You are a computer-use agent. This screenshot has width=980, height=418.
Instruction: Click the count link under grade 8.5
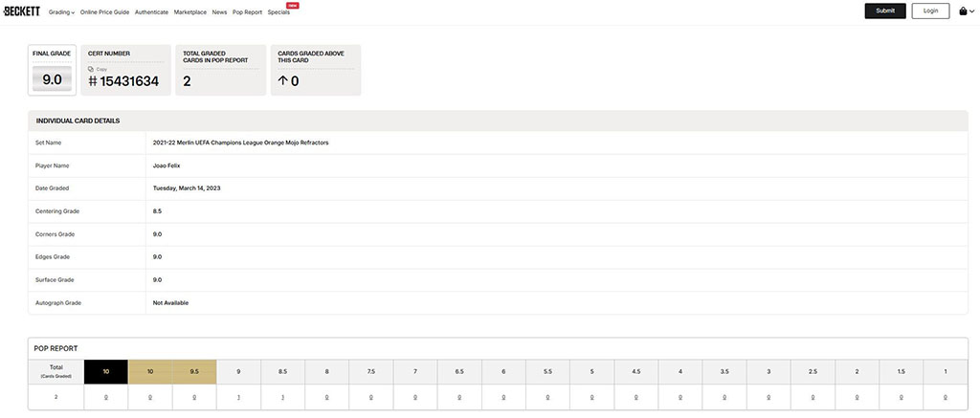tap(282, 396)
